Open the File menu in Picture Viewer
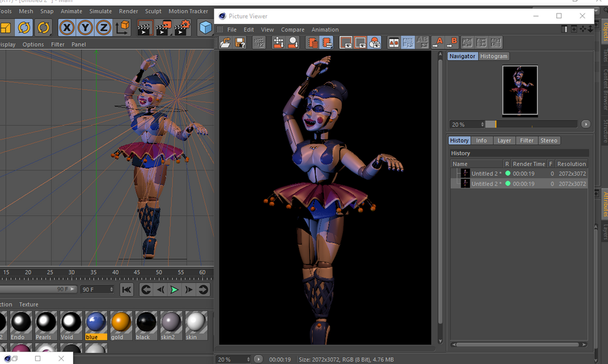608x364 pixels. [x=232, y=30]
